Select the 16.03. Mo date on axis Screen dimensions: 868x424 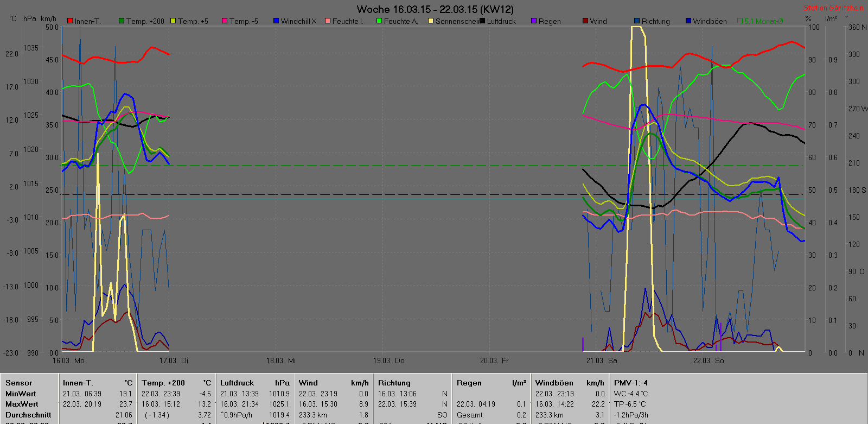(68, 360)
